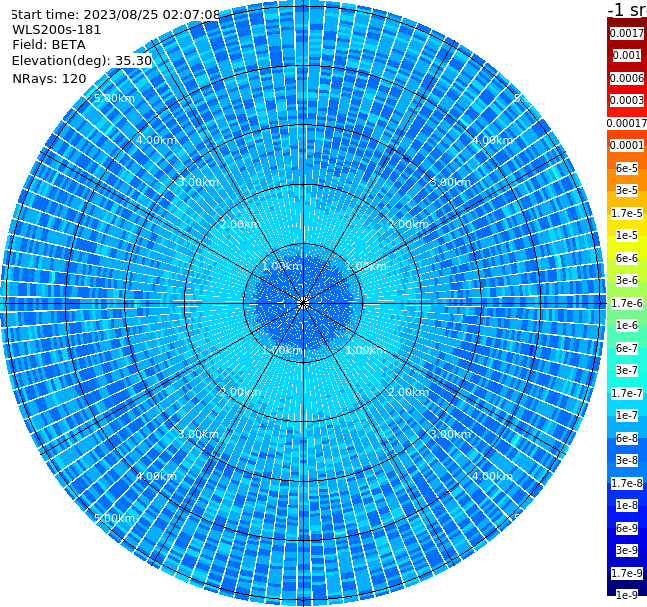Click the '6e-9' colorbar tick label
The width and height of the screenshot is (647, 607).
(x=627, y=528)
